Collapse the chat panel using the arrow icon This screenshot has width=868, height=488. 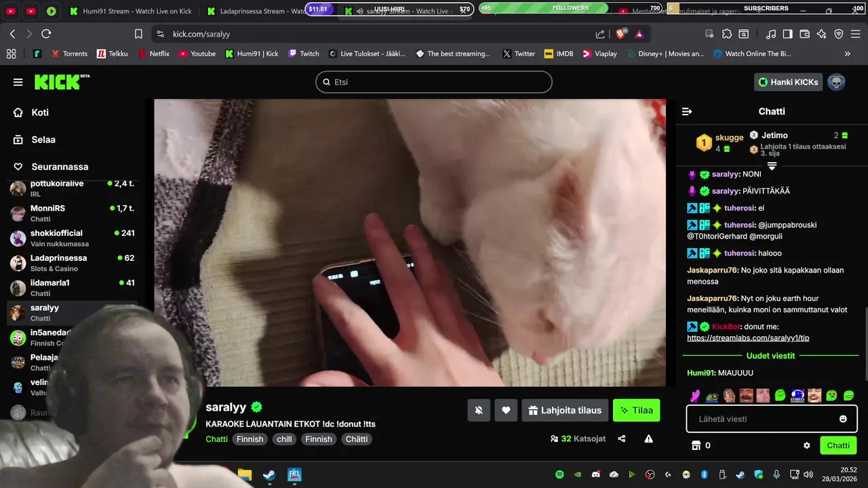687,111
